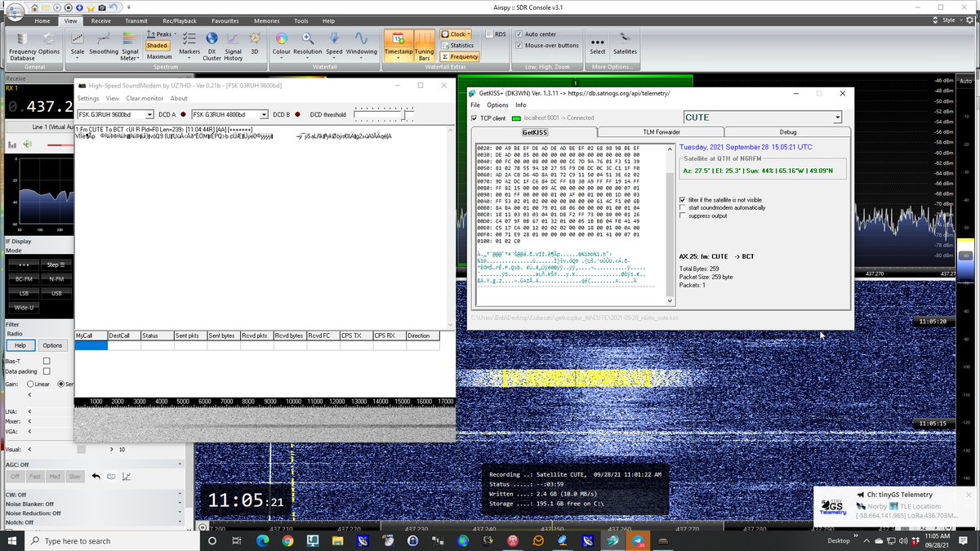Enable the suppress output checkbox
The image size is (980, 551).
(683, 216)
